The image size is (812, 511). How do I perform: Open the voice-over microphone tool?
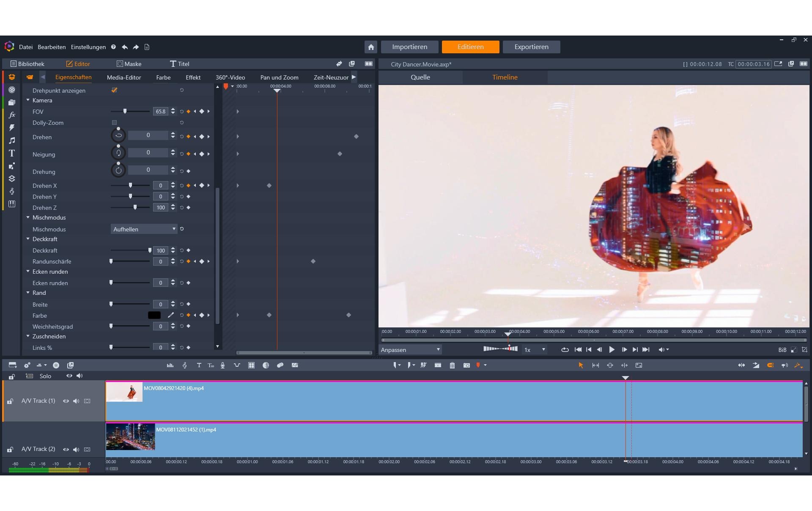click(222, 365)
